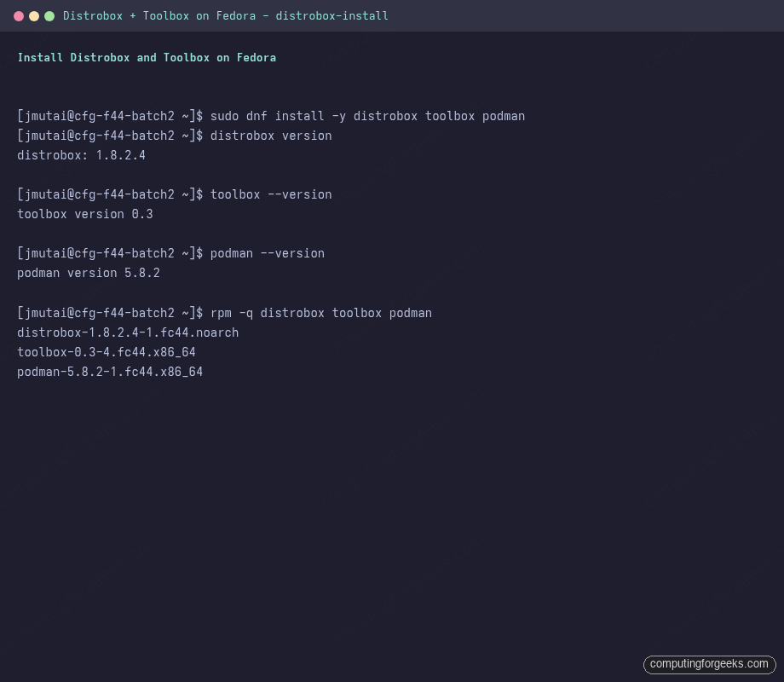Click the computingforgeeks.com badge

coord(709,664)
